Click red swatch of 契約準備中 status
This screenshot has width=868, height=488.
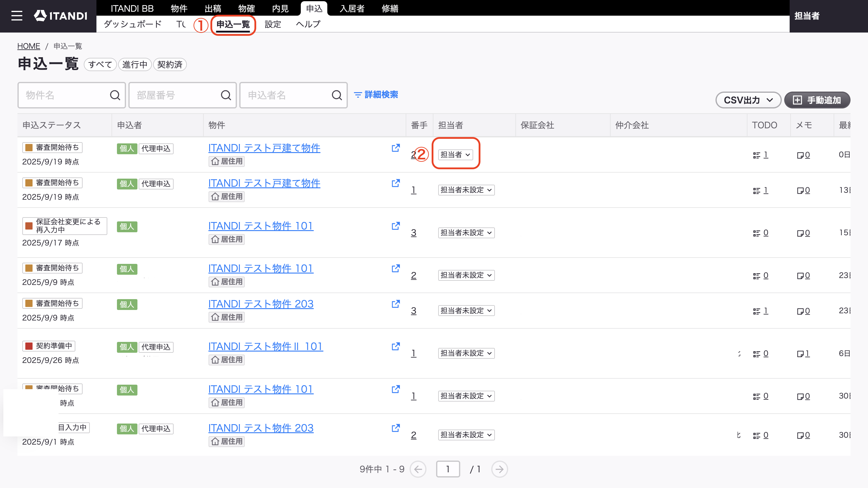[x=29, y=346]
